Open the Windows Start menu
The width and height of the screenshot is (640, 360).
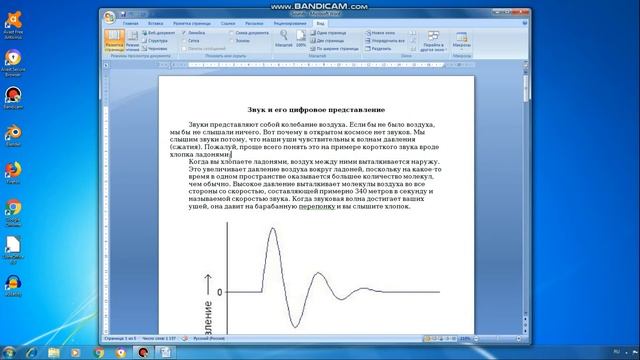coord(9,352)
